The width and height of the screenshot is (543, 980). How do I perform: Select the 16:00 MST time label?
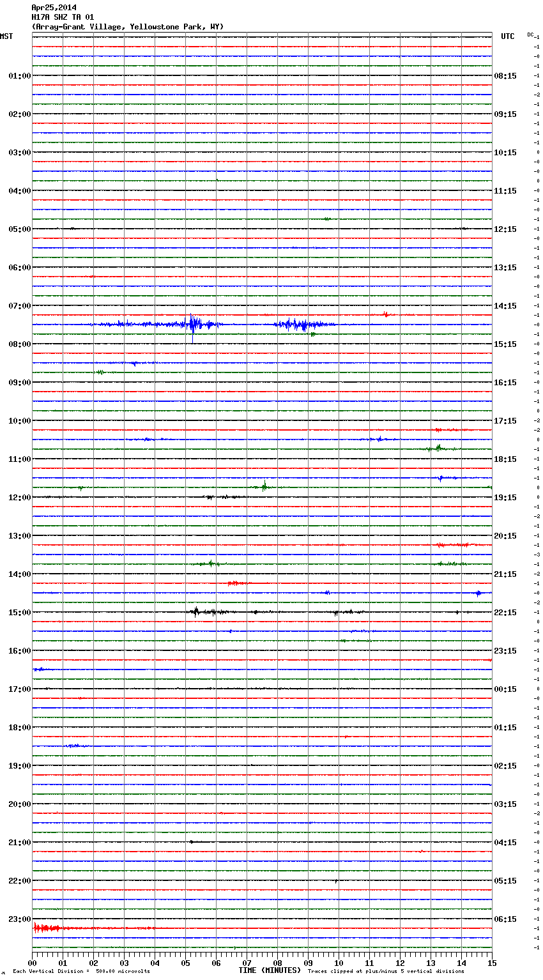pyautogui.click(x=19, y=651)
